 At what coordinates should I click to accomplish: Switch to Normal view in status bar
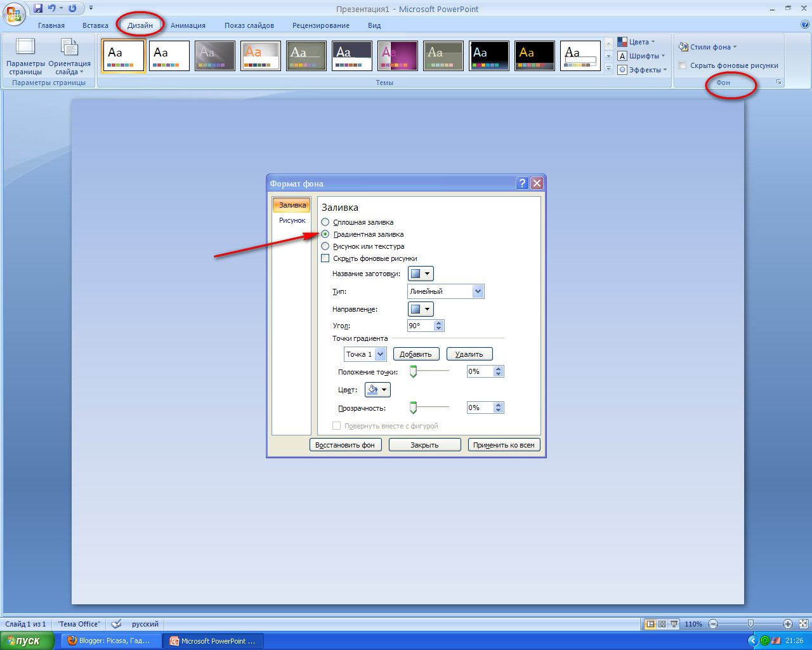coord(650,624)
